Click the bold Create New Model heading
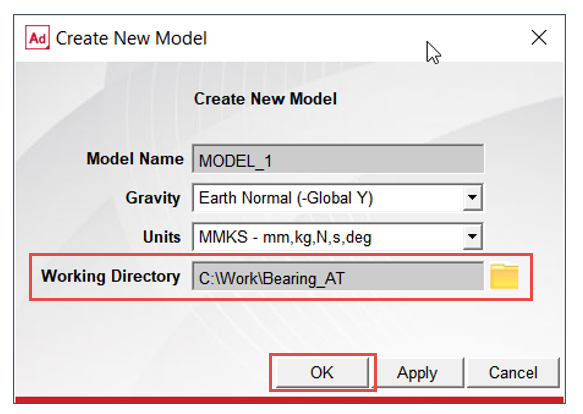The width and height of the screenshot is (583, 414). 265,99
